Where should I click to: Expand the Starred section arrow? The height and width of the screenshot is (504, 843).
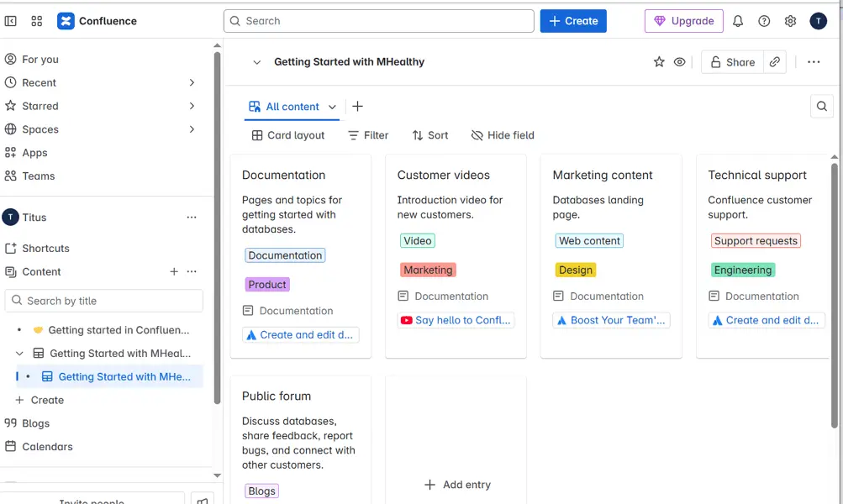pos(192,106)
